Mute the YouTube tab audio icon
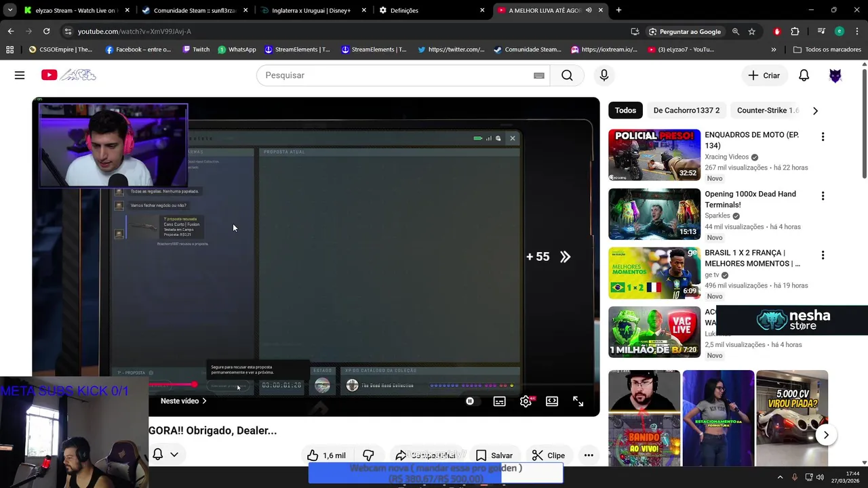The width and height of the screenshot is (868, 488). [x=589, y=10]
